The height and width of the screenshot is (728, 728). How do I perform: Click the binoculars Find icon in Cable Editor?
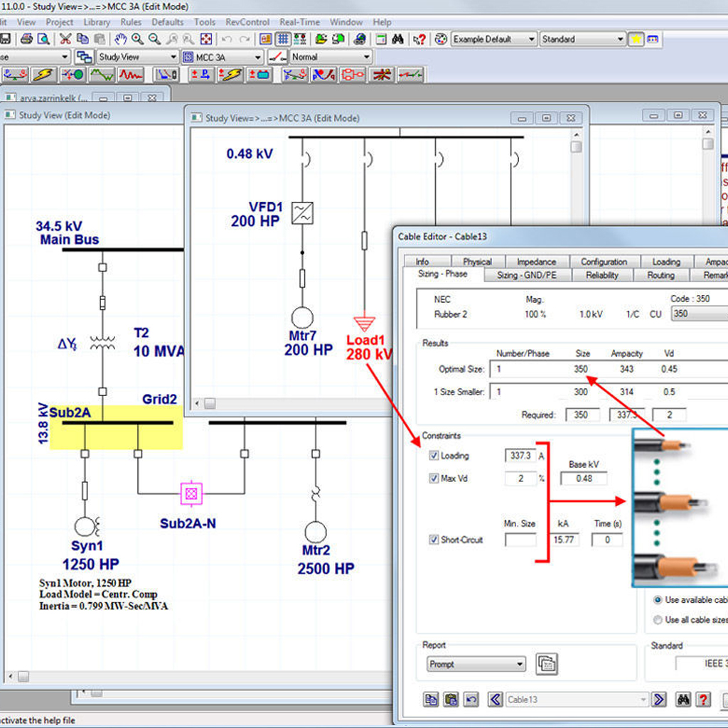683,700
